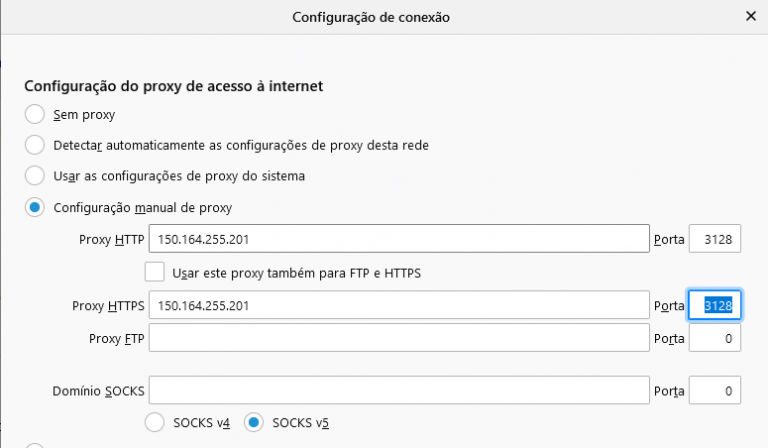Image resolution: width=768 pixels, height=448 pixels.
Task: Choose automatic proxy detection radio button
Action: [x=35, y=145]
